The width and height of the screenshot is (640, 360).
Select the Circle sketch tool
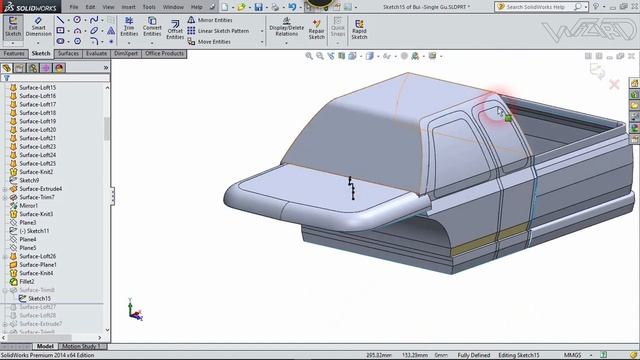[x=77, y=20]
